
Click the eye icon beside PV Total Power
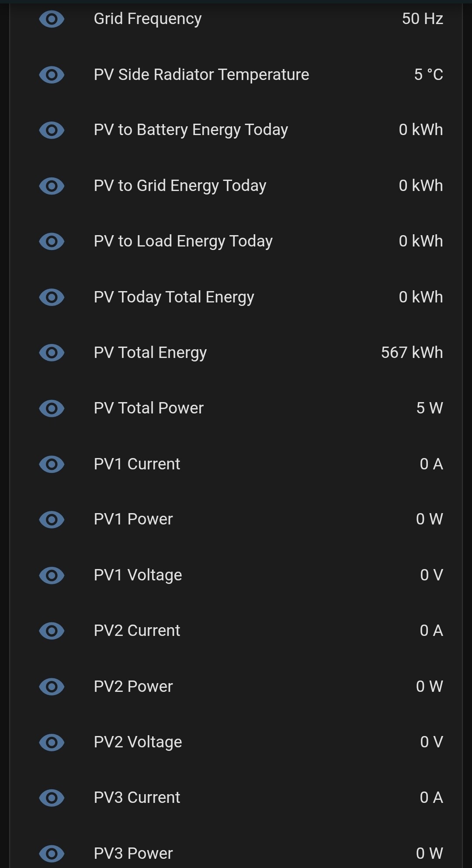pyautogui.click(x=52, y=408)
